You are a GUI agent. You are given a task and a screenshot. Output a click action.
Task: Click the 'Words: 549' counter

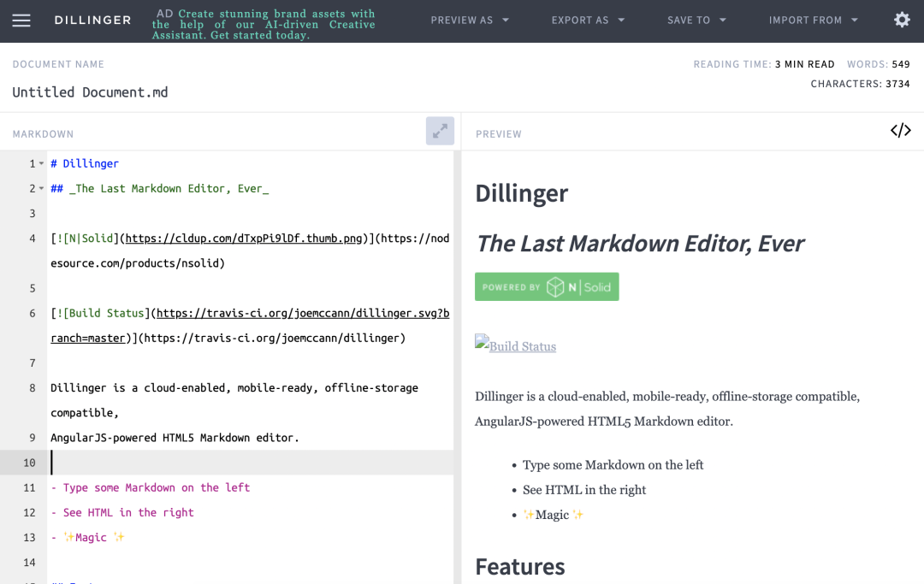click(878, 64)
